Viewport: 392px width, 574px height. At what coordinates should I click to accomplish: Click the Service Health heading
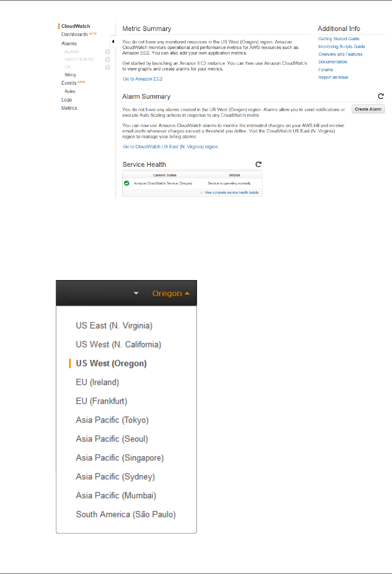[x=144, y=164]
